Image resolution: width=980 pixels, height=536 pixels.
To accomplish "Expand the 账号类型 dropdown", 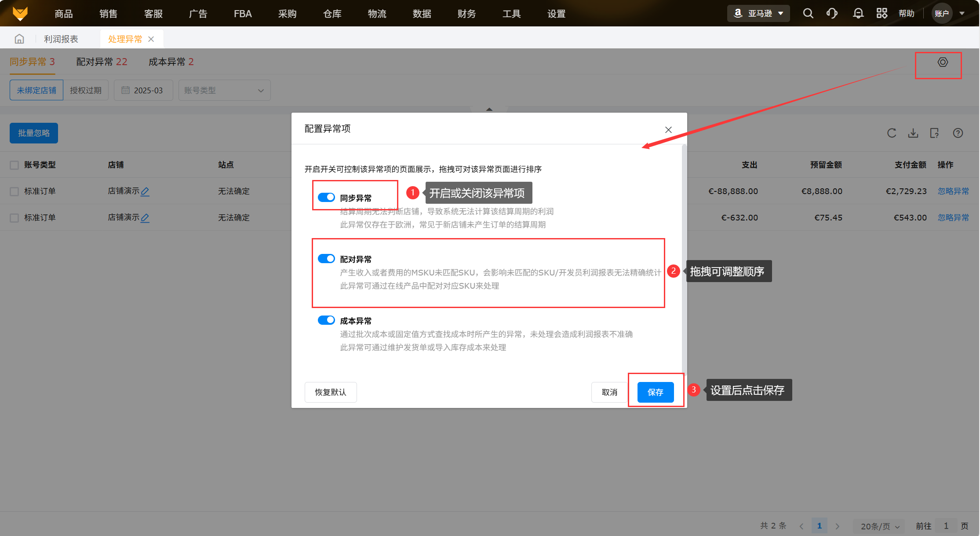I will point(224,90).
